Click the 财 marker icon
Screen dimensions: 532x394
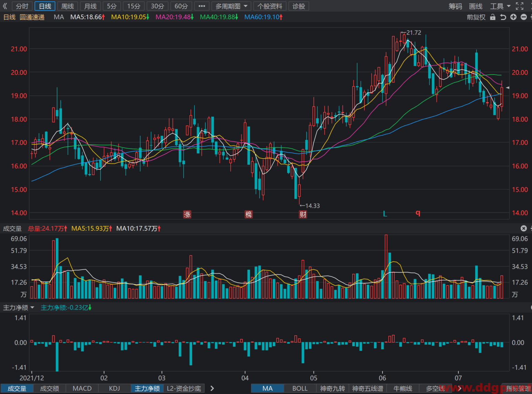303,214
